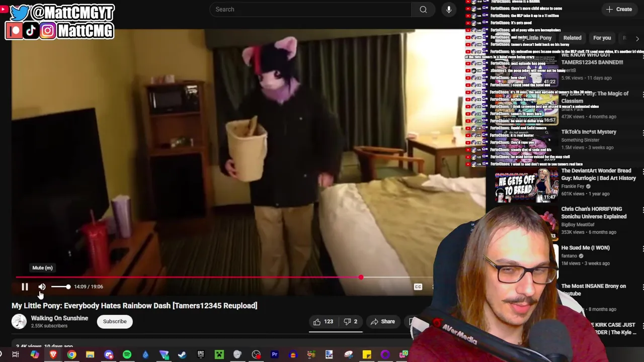Open Google Chrome in the taskbar
This screenshot has width=644, height=362.
click(71, 355)
